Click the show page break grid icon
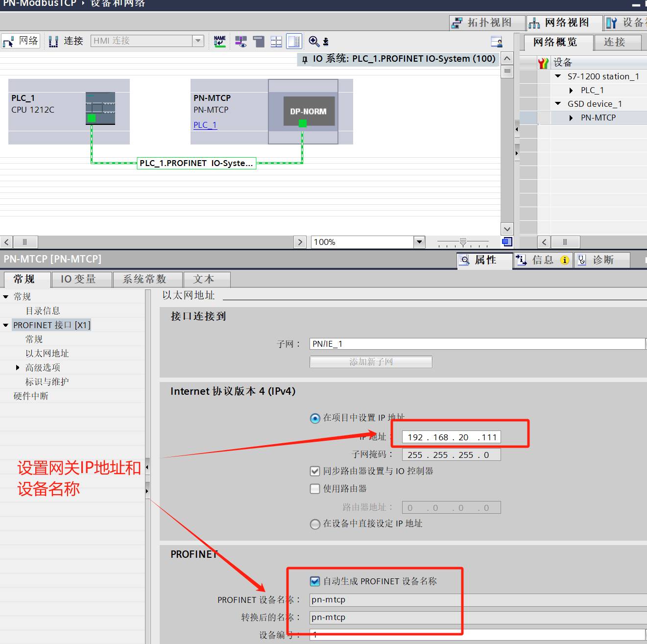The width and height of the screenshot is (647, 644). 276,41
